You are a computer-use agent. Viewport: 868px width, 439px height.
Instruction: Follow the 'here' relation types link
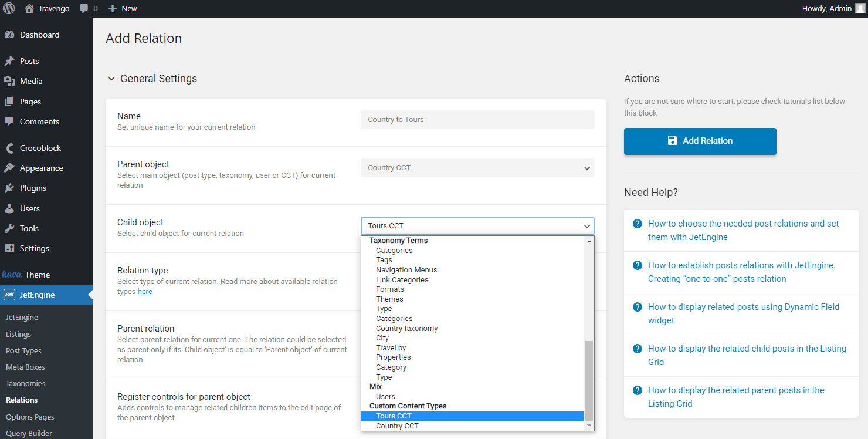[x=145, y=292]
